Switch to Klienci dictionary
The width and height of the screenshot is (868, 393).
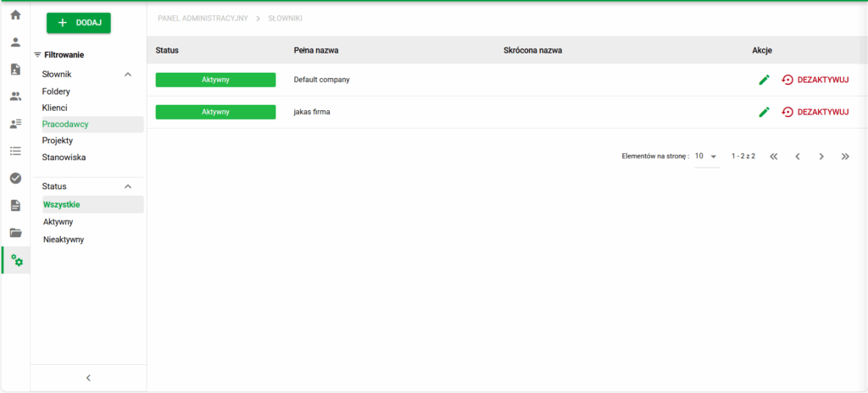click(55, 108)
